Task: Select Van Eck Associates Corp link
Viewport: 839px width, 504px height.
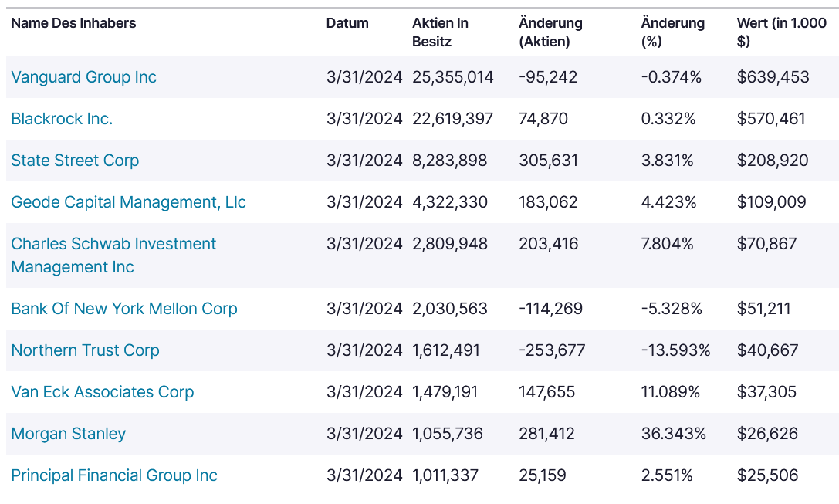Action: point(102,392)
